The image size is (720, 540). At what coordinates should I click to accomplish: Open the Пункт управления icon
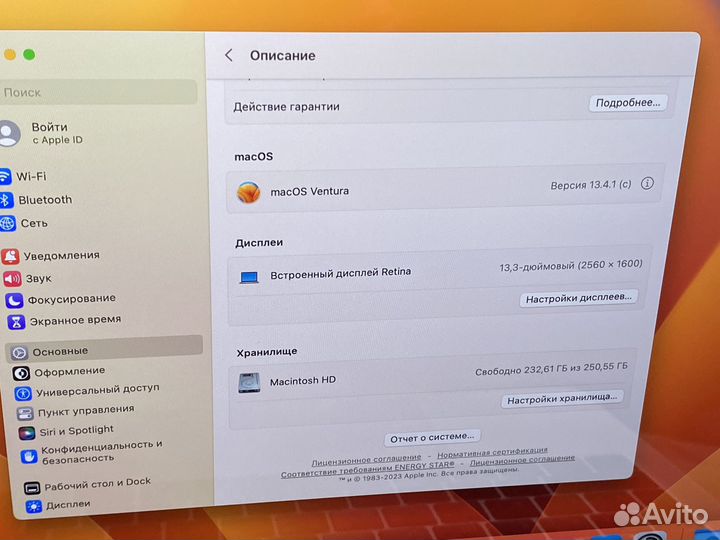pyautogui.click(x=25, y=414)
